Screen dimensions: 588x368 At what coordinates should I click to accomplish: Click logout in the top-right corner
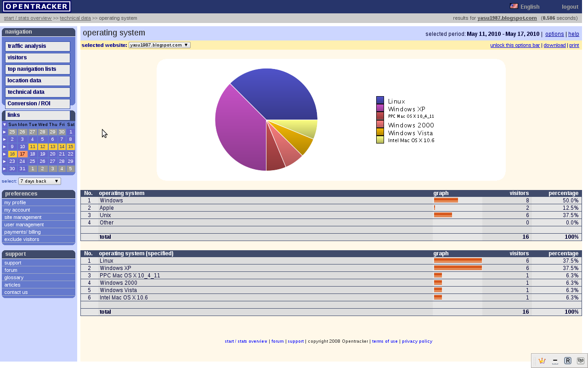(570, 6)
